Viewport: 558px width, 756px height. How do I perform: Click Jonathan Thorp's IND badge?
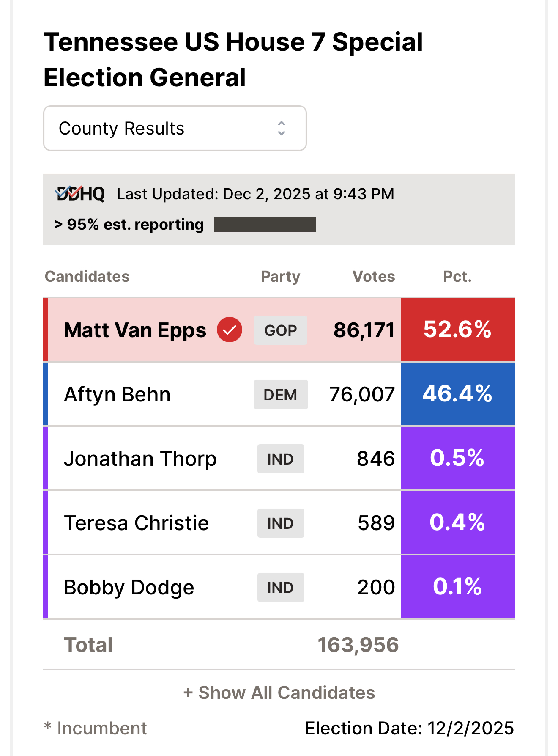tap(281, 459)
